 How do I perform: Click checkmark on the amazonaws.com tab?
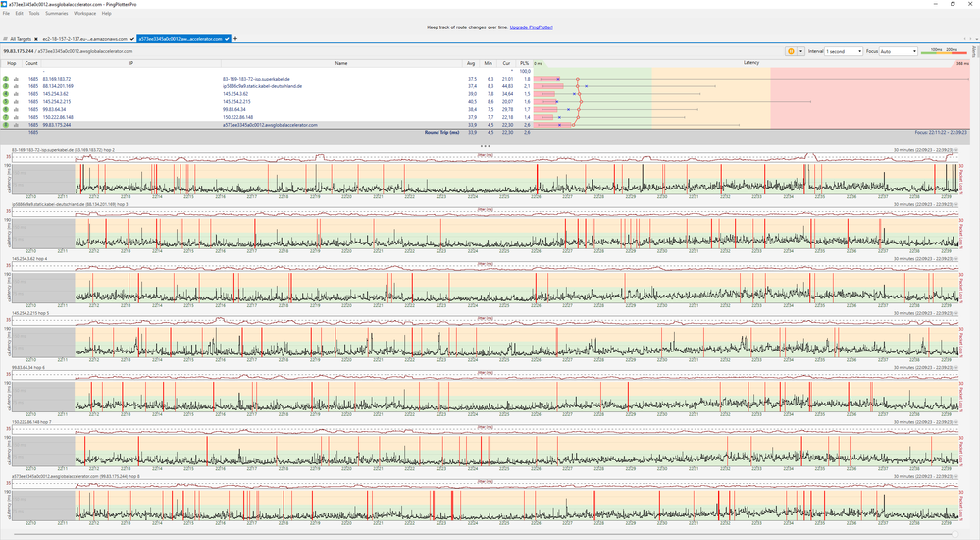tap(131, 39)
